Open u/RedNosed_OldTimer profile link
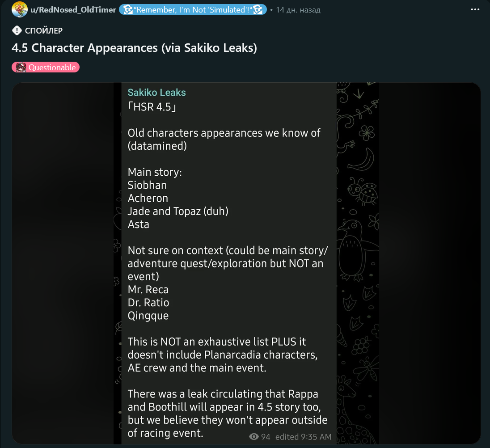This screenshot has width=490, height=448. (x=73, y=10)
